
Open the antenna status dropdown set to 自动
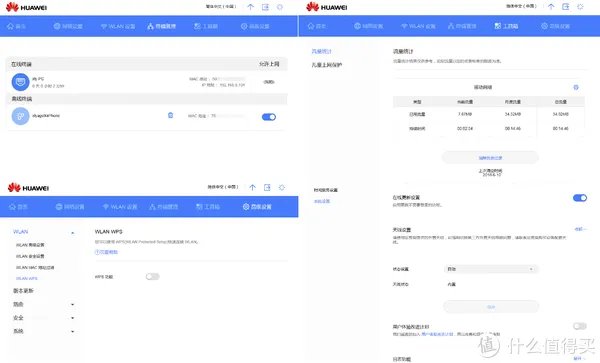[x=491, y=269]
